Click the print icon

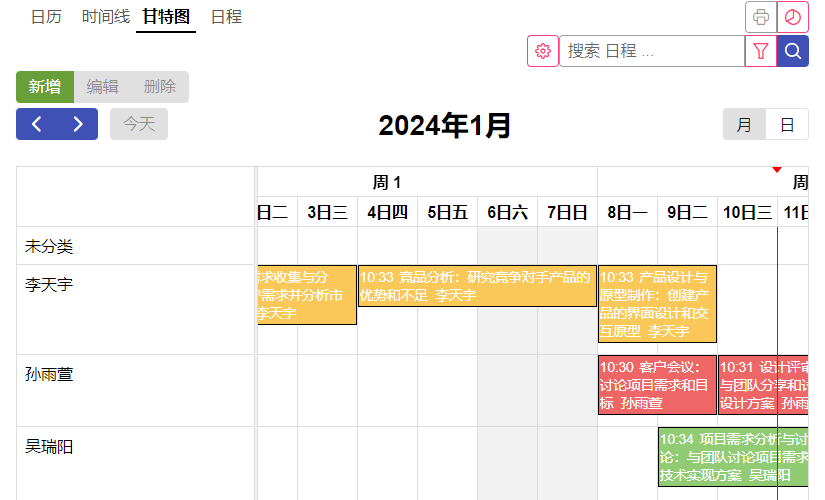pos(761,17)
